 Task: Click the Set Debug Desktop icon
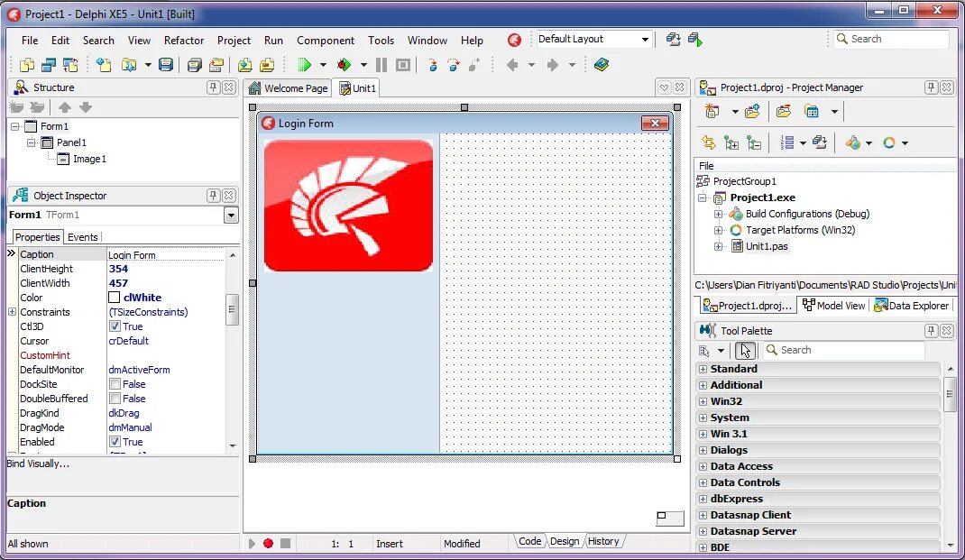[x=695, y=40]
